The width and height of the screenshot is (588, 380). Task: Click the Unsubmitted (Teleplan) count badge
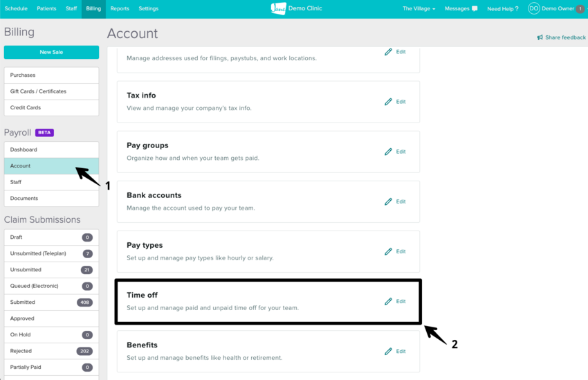tap(87, 253)
